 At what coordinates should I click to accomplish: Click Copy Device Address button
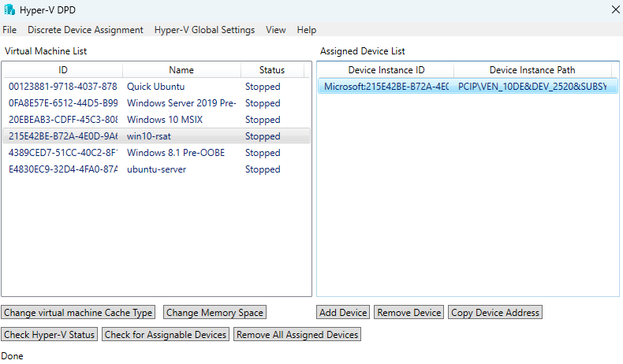coord(494,313)
